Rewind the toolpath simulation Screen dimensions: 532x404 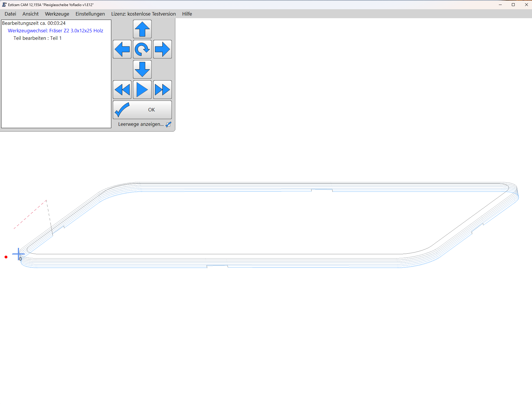click(122, 90)
